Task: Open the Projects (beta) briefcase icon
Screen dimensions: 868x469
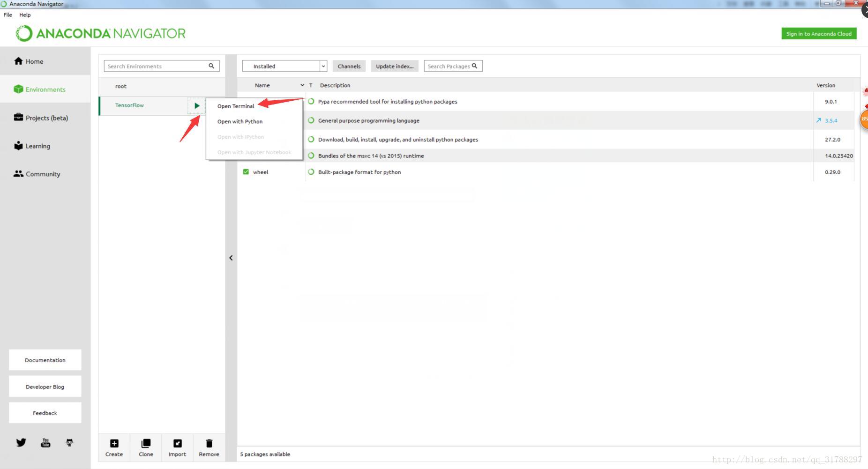Action: tap(18, 117)
